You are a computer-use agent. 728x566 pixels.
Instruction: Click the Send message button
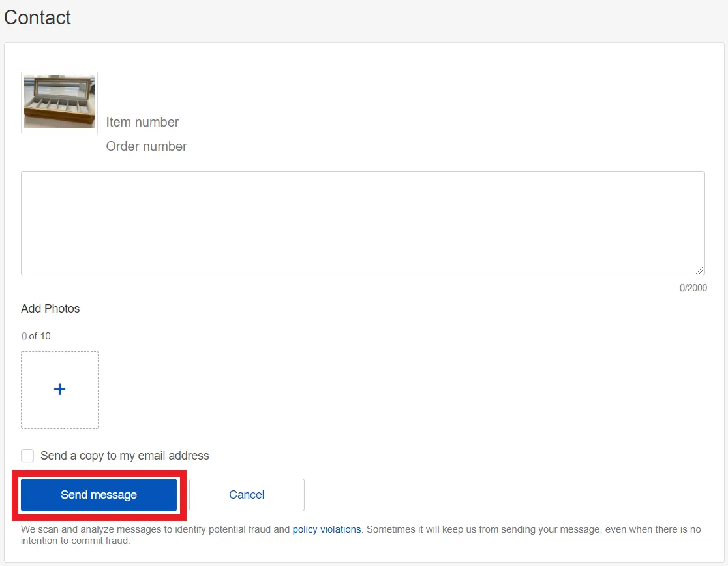99,494
